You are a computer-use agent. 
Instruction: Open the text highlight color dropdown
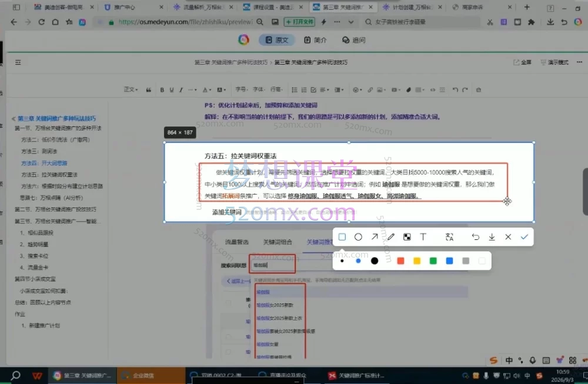tap(221, 90)
